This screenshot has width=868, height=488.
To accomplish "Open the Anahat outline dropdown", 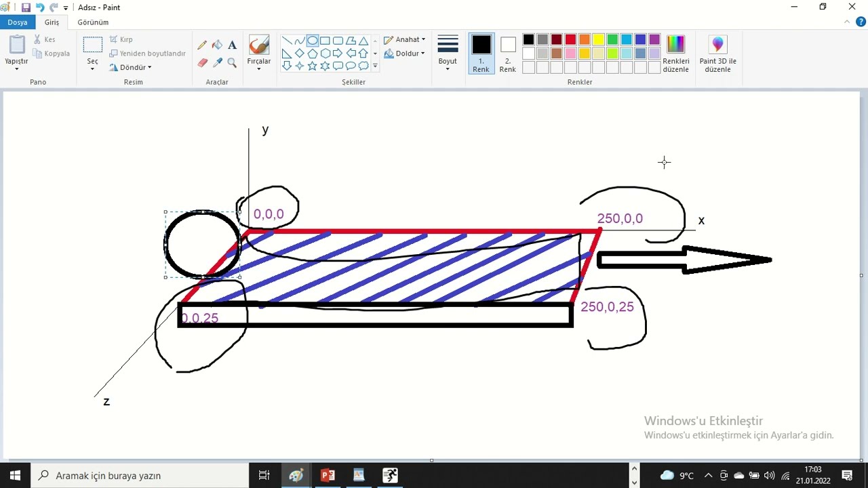I will 404,40.
